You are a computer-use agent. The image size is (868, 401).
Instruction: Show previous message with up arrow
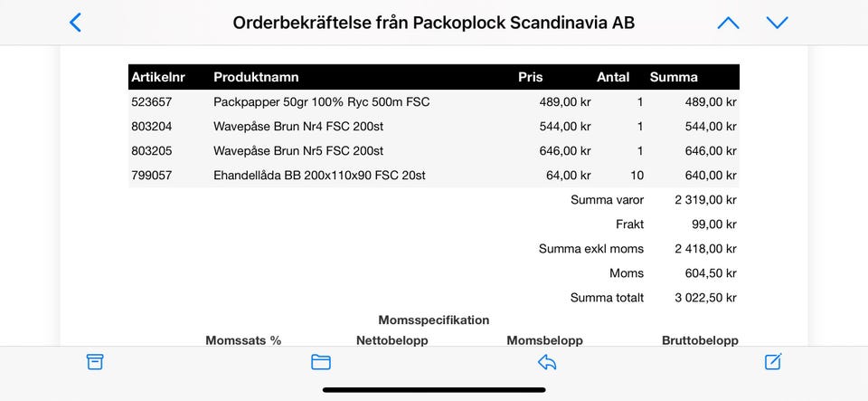click(x=728, y=23)
